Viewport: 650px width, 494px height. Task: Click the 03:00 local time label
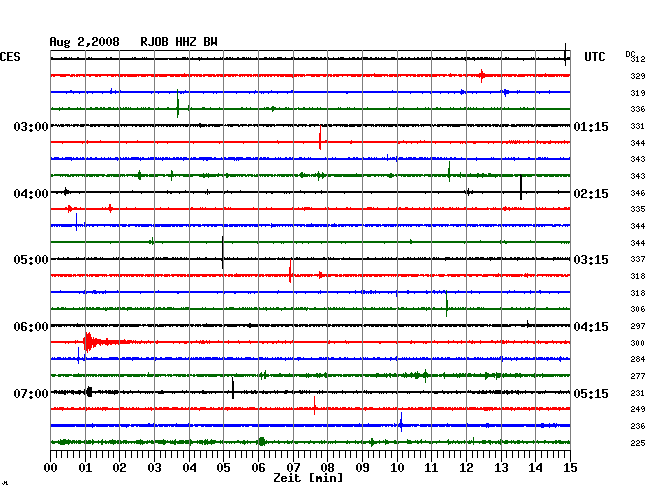point(31,127)
